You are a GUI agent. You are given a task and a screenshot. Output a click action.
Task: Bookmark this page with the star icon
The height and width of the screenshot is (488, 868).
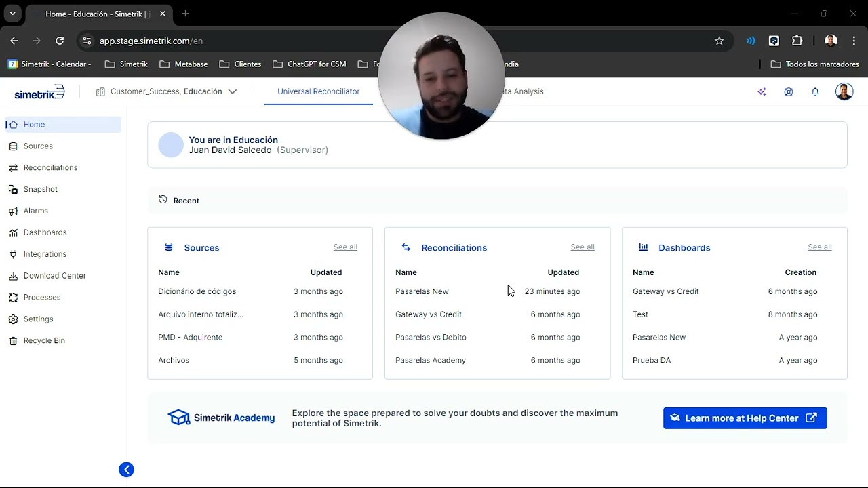click(x=719, y=41)
